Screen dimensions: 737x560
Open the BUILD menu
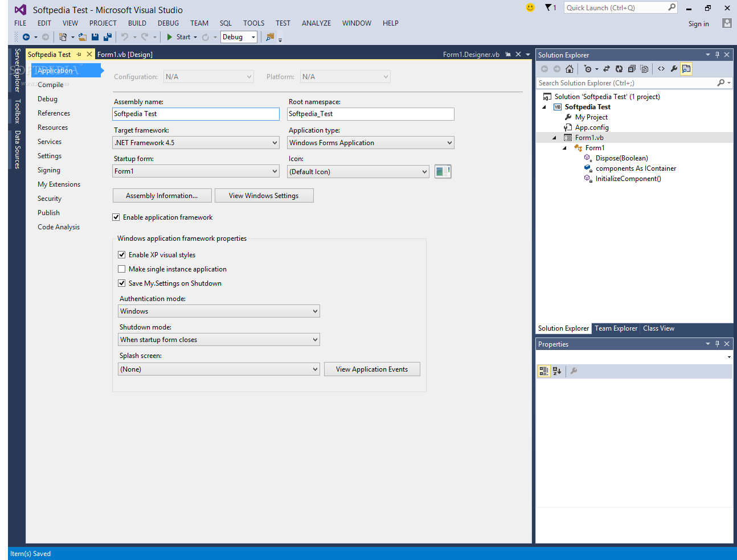[x=137, y=23]
